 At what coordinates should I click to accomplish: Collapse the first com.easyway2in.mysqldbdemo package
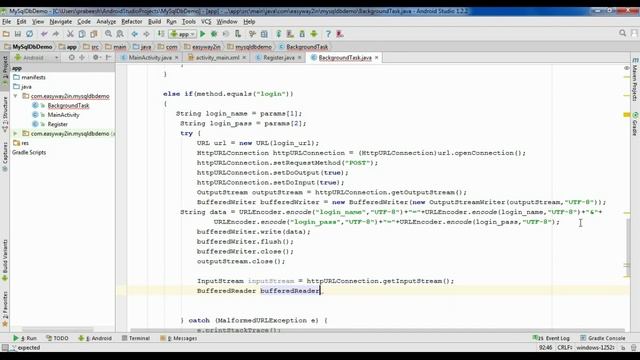(x=16, y=96)
